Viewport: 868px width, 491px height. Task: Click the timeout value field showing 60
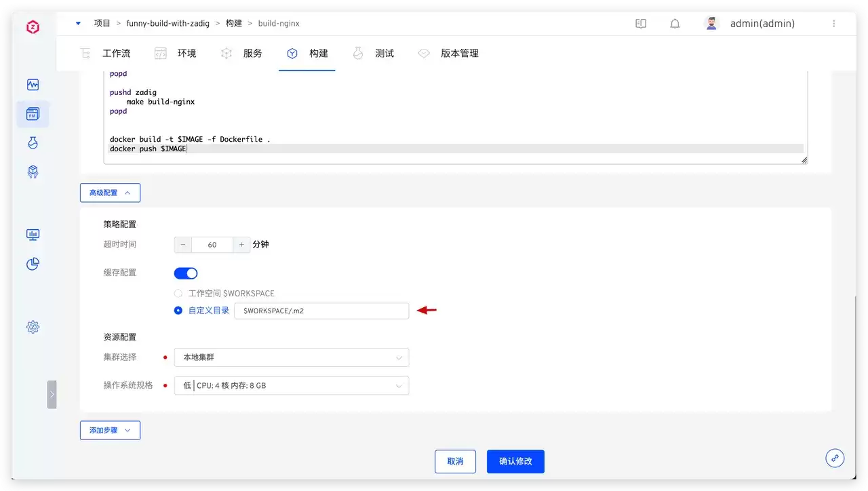(x=212, y=245)
